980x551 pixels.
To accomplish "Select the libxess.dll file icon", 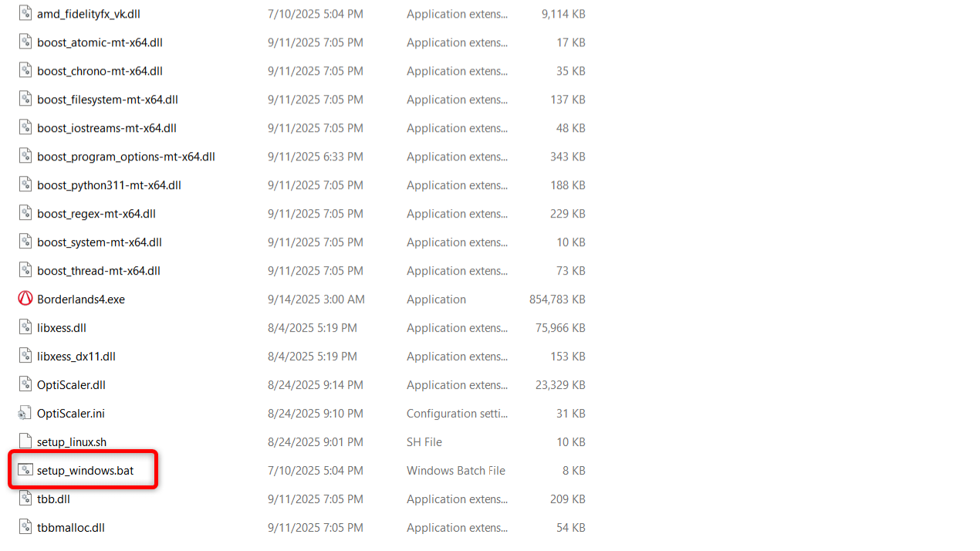I will click(x=25, y=328).
